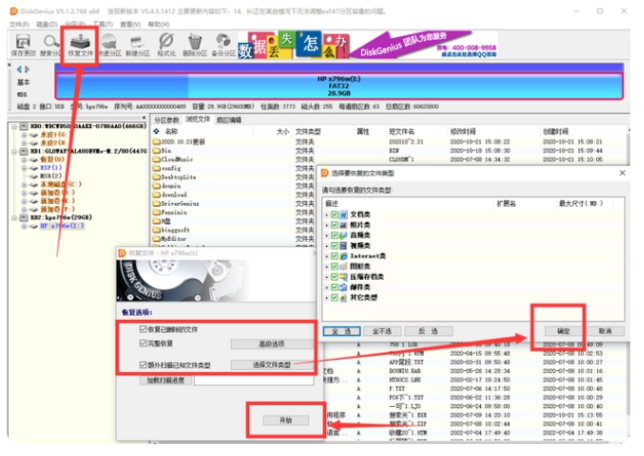
Task: Click the 选择文件类型 button
Action: tap(272, 364)
